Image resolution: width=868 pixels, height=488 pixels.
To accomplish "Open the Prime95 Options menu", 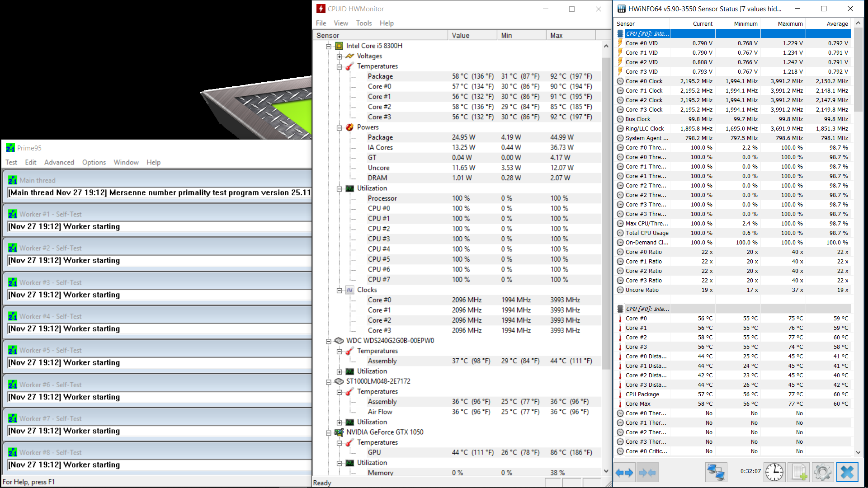I will 94,162.
